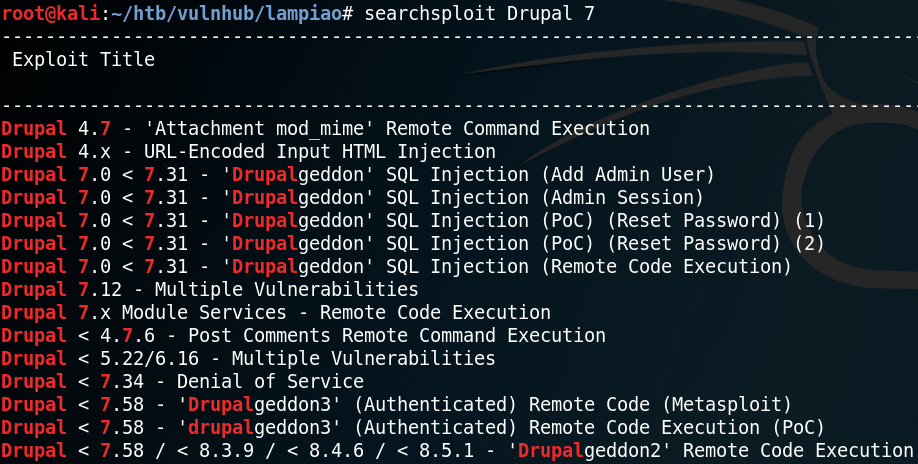Screen dimensions: 918x464
Task: Click the searchsploit Drupal 7 command
Action: 479,13
